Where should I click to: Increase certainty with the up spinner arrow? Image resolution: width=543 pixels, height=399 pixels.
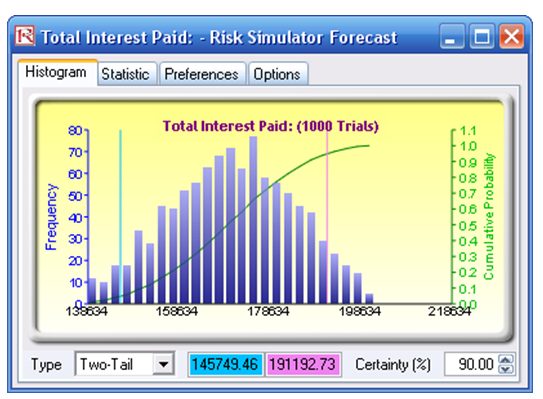(506, 360)
